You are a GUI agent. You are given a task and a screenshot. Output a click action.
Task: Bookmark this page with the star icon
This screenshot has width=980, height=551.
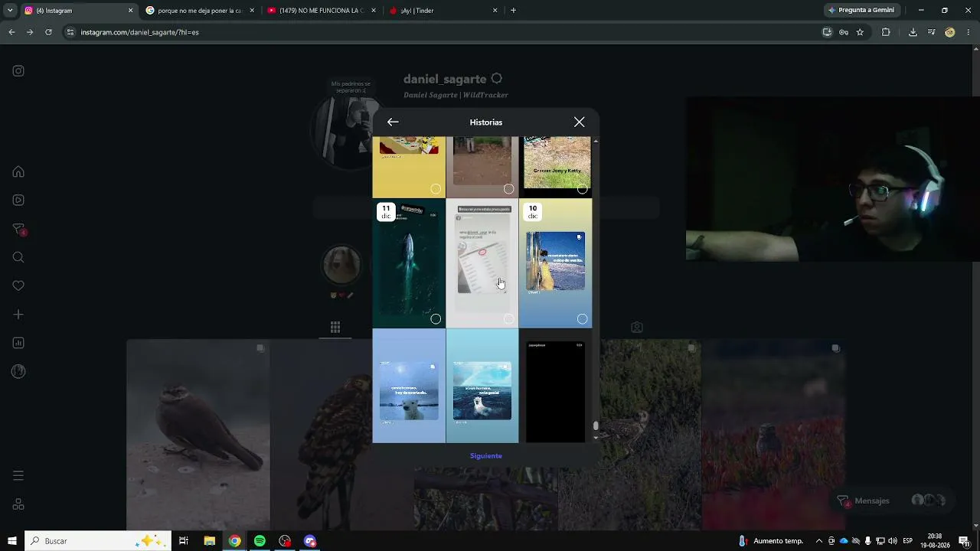pos(860,32)
